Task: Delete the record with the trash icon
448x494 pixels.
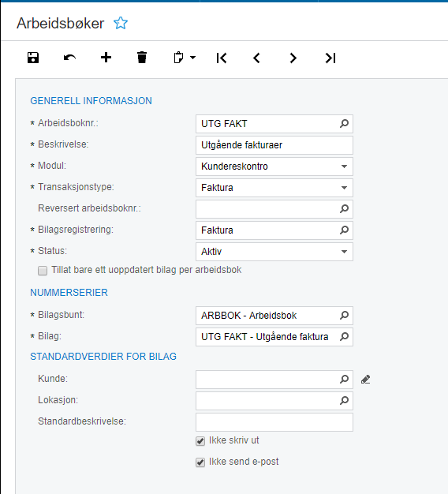Action: 142,58
